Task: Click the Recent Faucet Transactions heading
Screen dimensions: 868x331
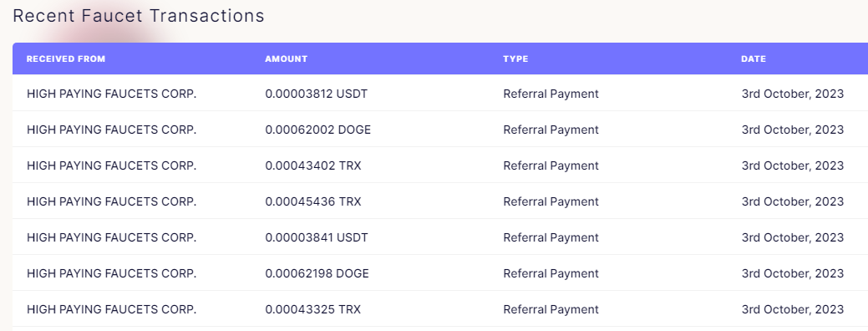Action: [139, 16]
